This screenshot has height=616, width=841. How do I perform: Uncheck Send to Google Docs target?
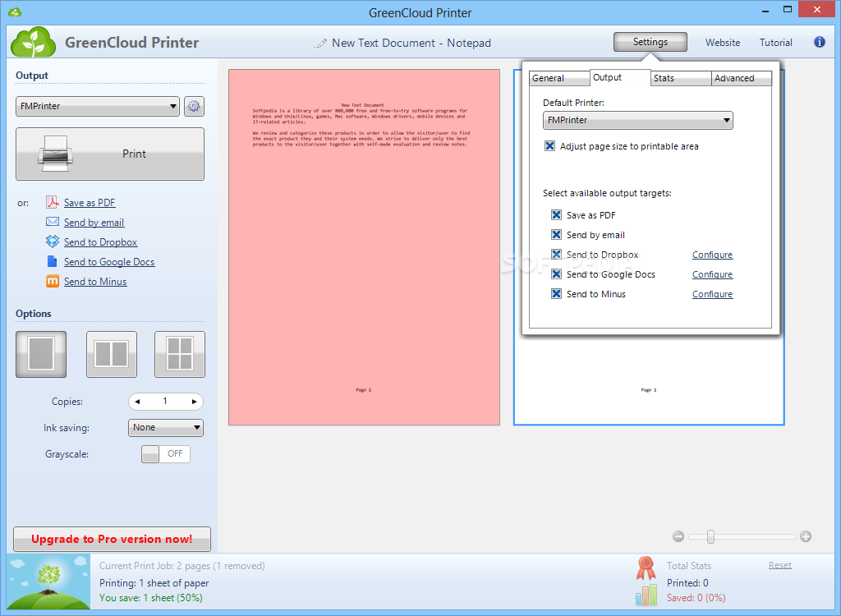[x=556, y=274]
